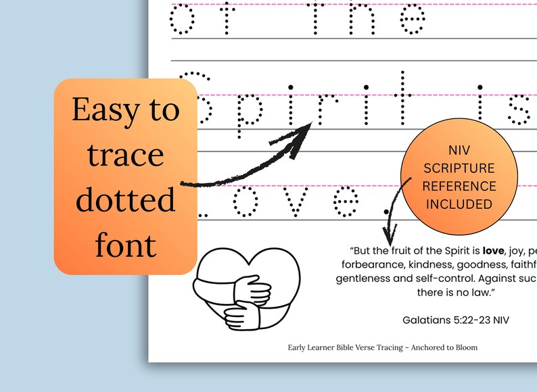This screenshot has height=392, width=537.
Task: Click the large curved arrow pointing to Spirit
Action: click(x=247, y=154)
